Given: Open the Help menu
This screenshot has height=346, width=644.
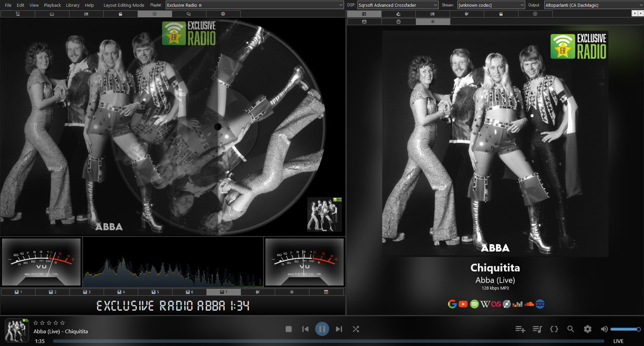Looking at the screenshot, I should [89, 5].
